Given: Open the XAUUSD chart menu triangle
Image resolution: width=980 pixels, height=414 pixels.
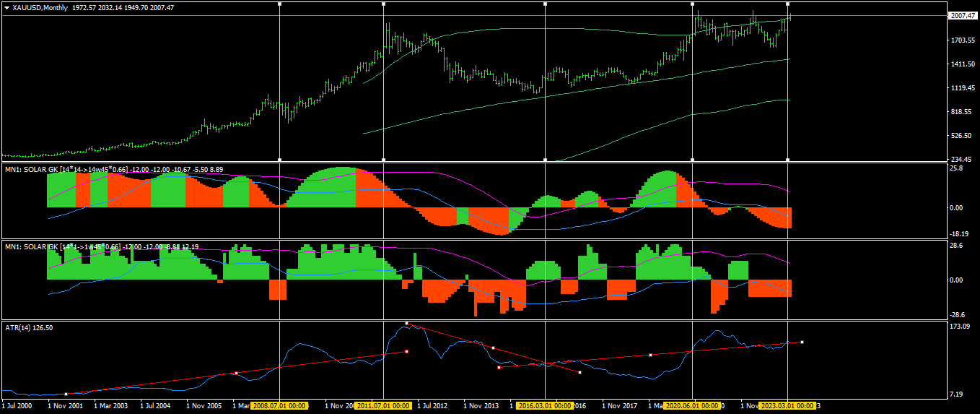Looking at the screenshot, I should point(6,7).
